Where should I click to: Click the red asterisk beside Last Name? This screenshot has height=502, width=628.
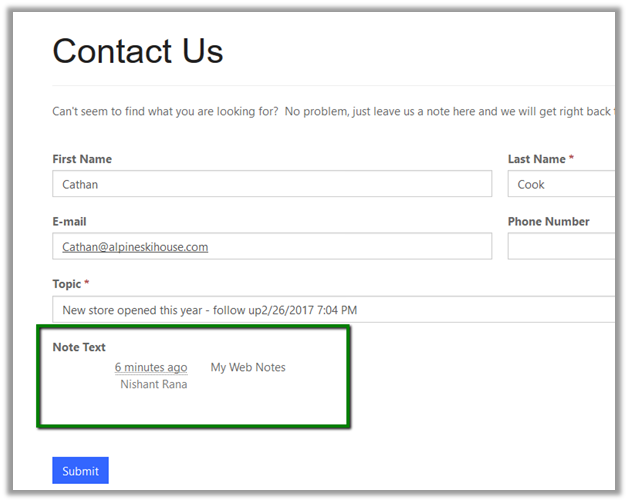pos(571,159)
